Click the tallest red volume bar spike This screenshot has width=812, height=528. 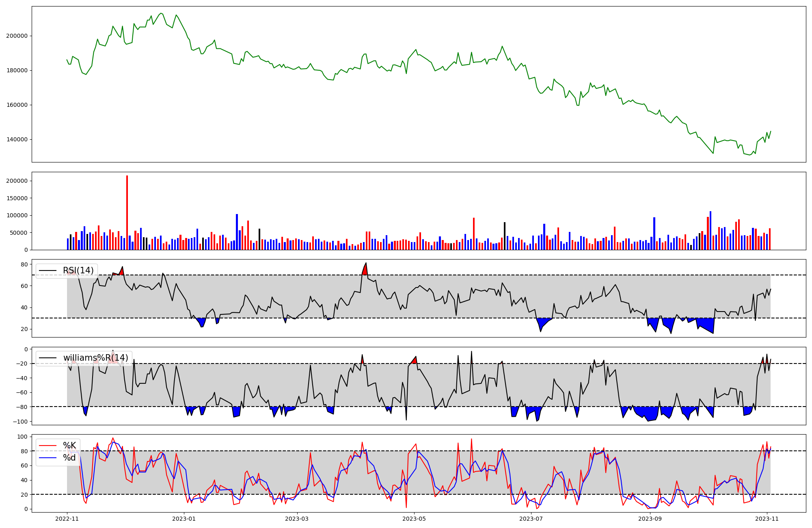(x=127, y=211)
